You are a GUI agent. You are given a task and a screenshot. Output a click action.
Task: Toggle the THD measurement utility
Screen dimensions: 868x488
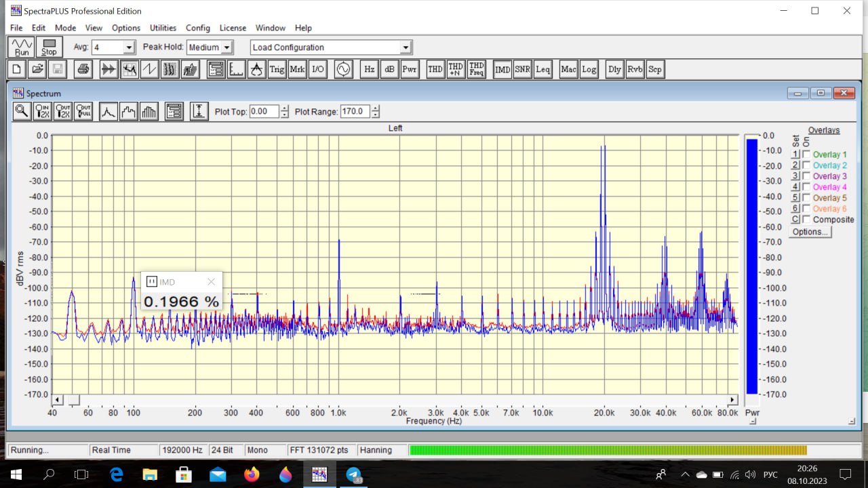(x=435, y=69)
